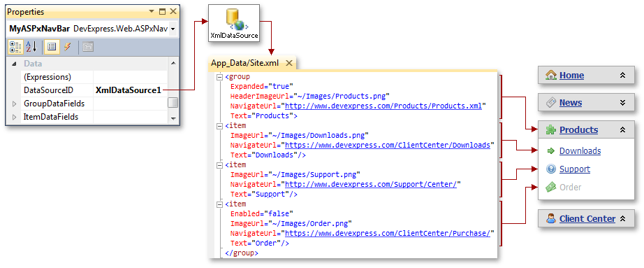
Task: Click the Client Center person icon
Action: 551,218
